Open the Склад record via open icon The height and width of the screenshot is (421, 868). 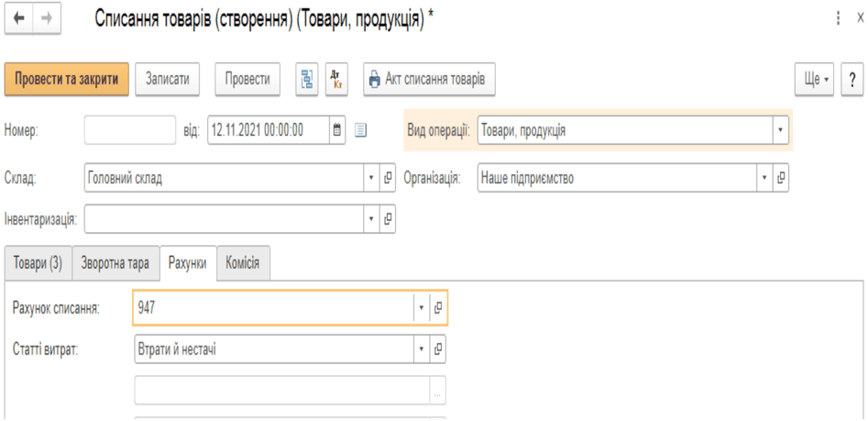388,178
